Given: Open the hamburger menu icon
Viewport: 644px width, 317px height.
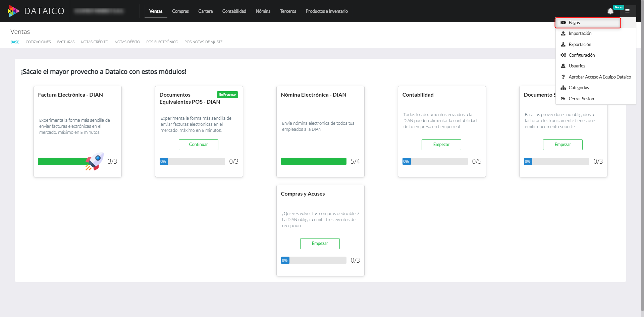Looking at the screenshot, I should (x=627, y=11).
